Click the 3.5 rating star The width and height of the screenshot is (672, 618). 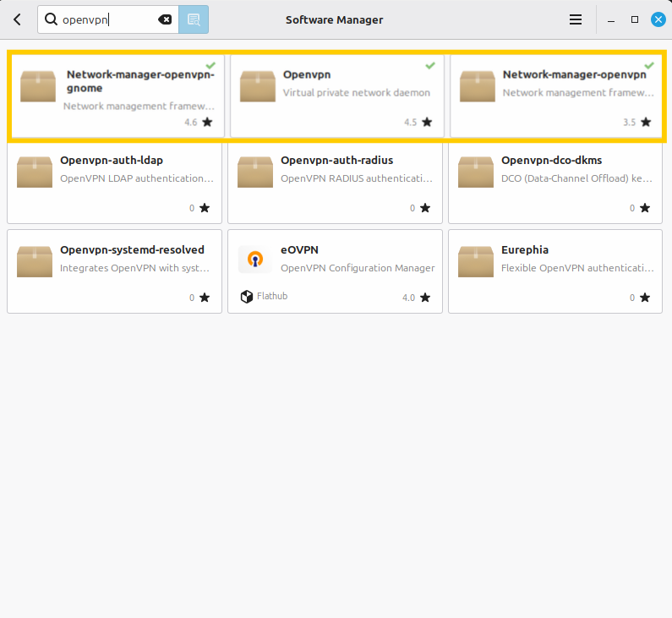point(646,122)
